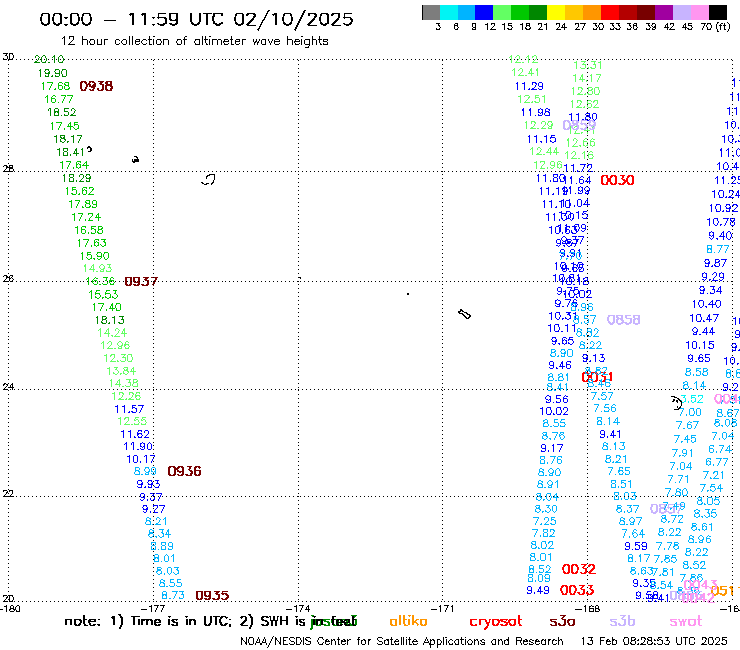This screenshot has width=740, height=650.
Task: Click the 11.57 wave height value
Action: 129,409
